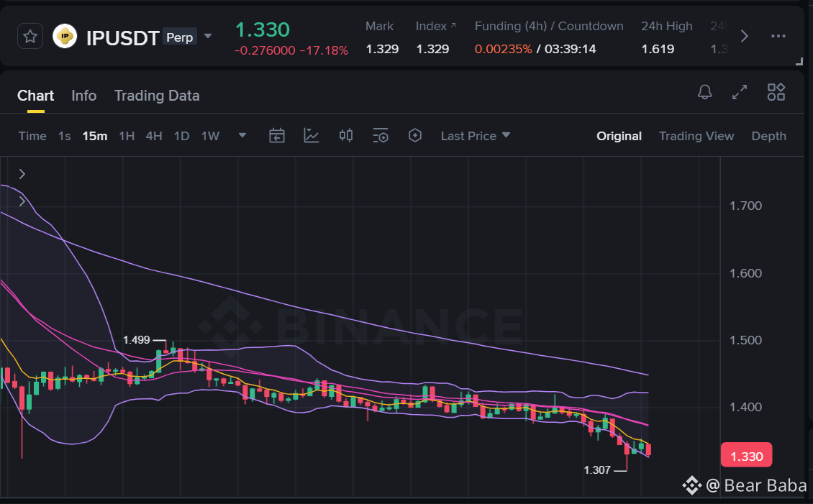The width and height of the screenshot is (813, 504).
Task: Click the 1.700 price axis label
Action: pyautogui.click(x=745, y=206)
